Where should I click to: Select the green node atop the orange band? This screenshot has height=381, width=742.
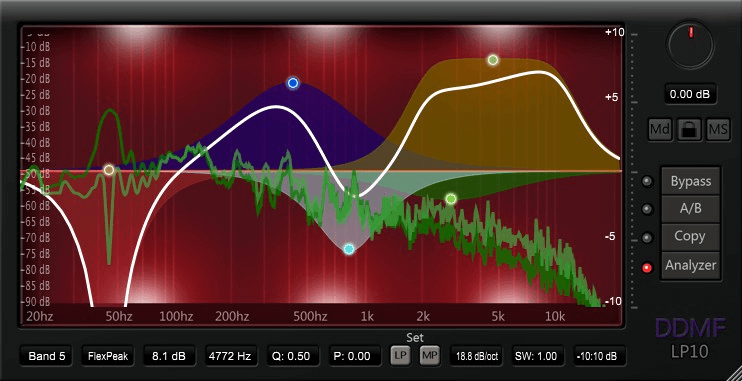point(493,60)
